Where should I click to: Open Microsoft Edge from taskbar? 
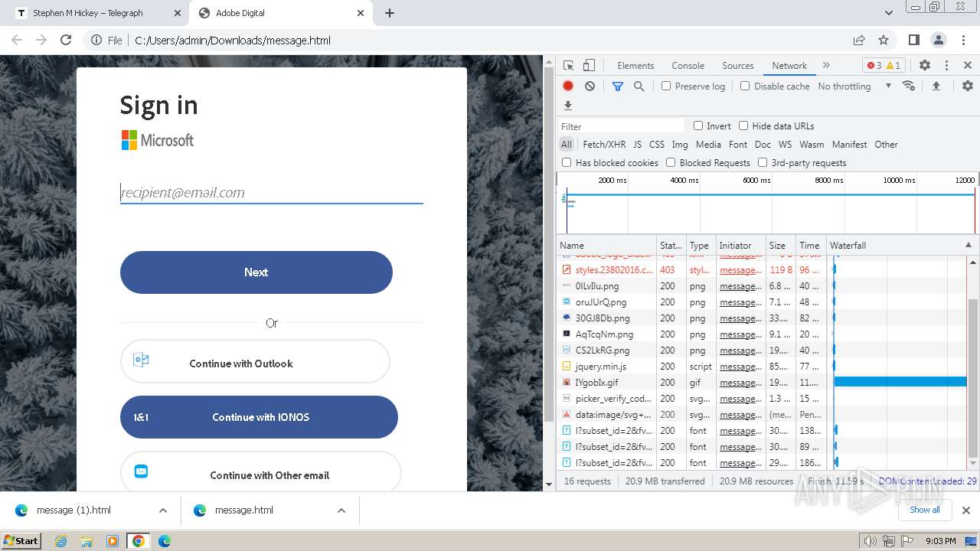164,541
